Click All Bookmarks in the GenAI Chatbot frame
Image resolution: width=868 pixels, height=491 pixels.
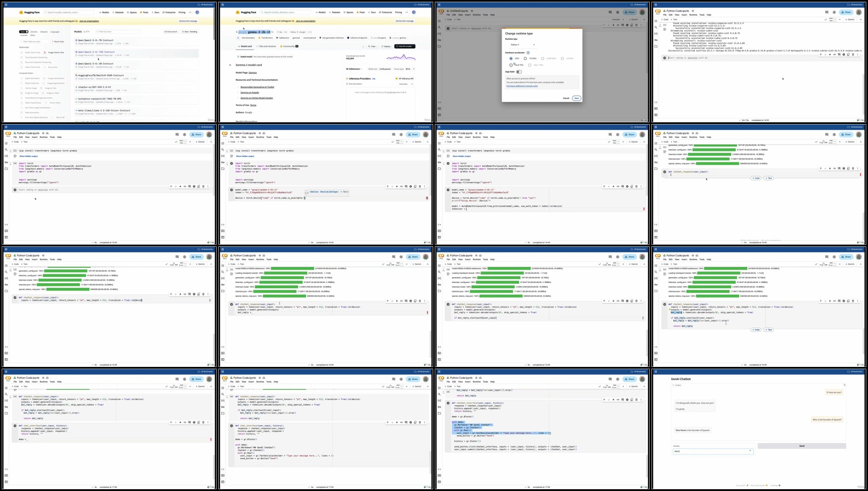[856, 372]
